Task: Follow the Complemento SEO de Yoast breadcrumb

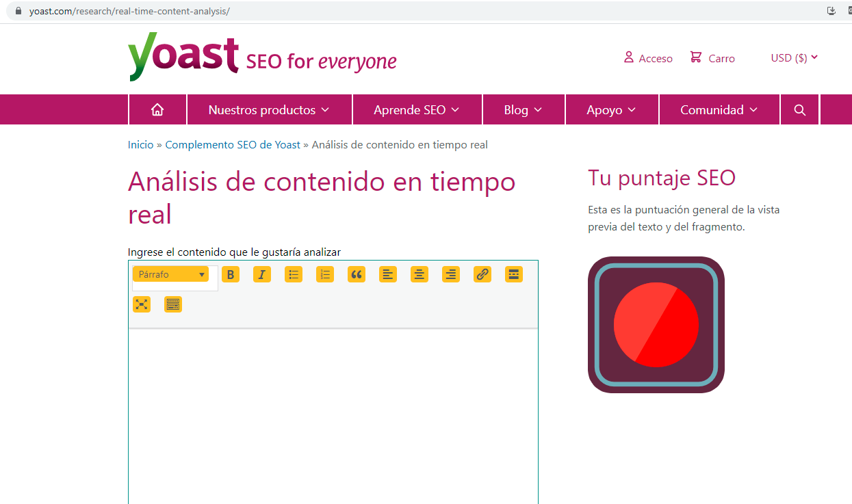Action: (233, 145)
